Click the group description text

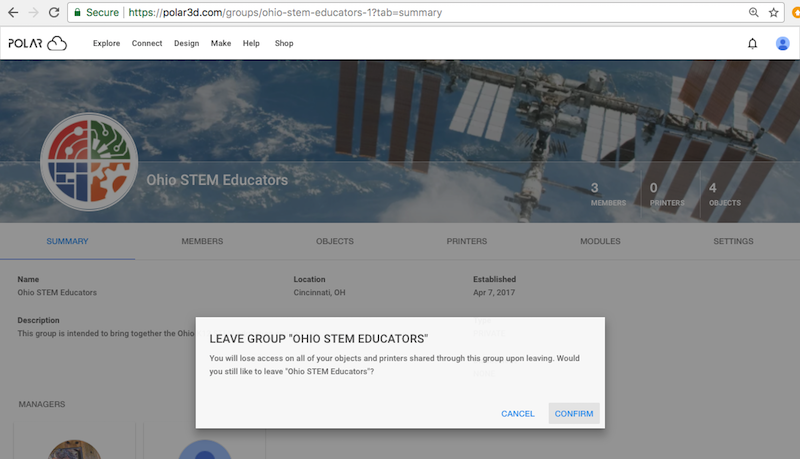[x=106, y=333]
